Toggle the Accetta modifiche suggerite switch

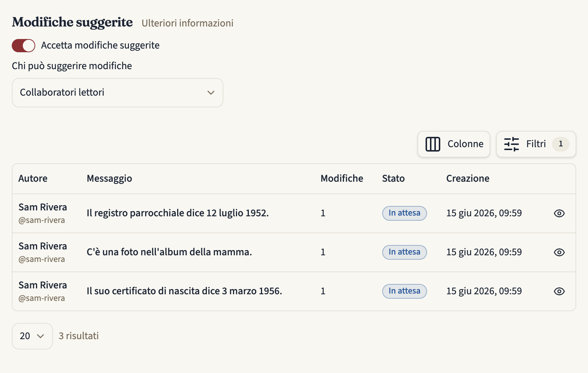24,46
